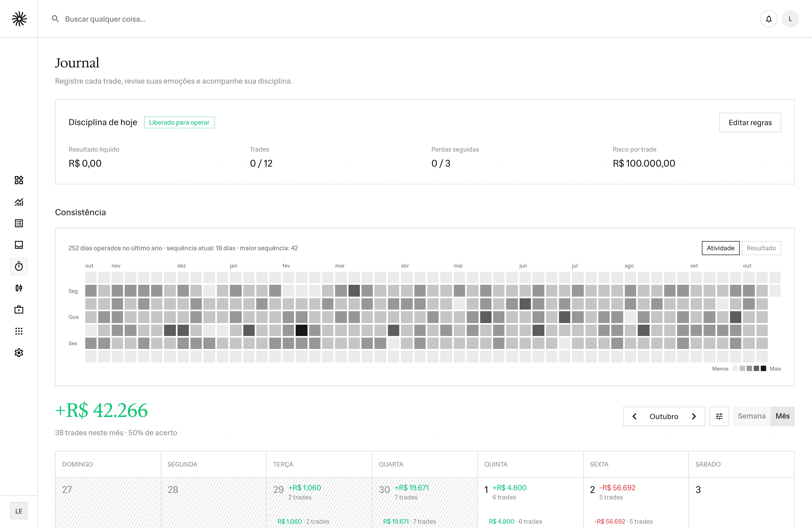Click the +R$ 42.266 monthly total

[x=101, y=410]
